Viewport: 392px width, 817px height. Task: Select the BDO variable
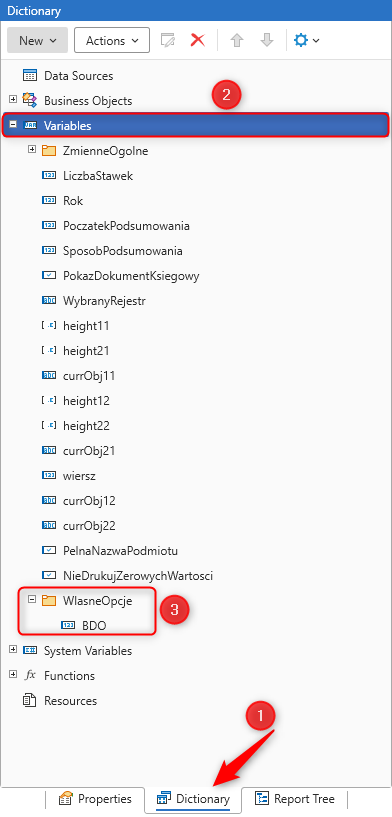[x=94, y=625]
